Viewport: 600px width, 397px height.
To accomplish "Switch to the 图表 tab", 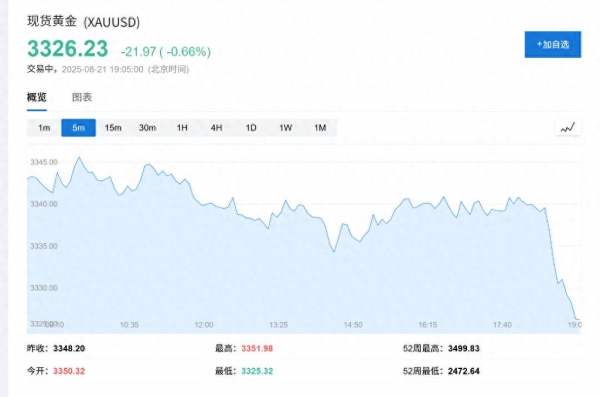I will [x=82, y=97].
